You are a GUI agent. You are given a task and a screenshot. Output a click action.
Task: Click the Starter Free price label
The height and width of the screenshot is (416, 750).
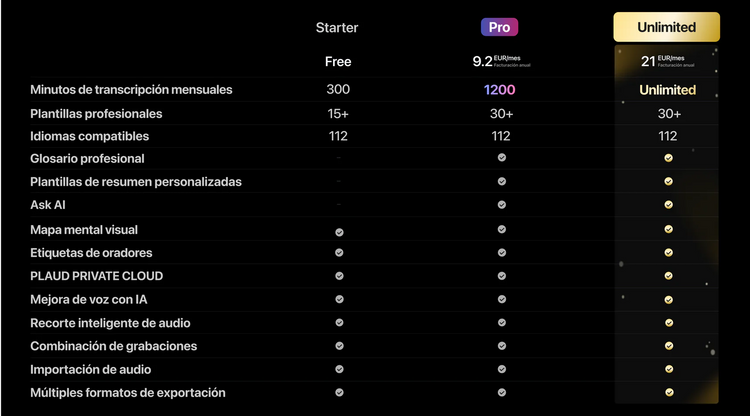click(338, 62)
